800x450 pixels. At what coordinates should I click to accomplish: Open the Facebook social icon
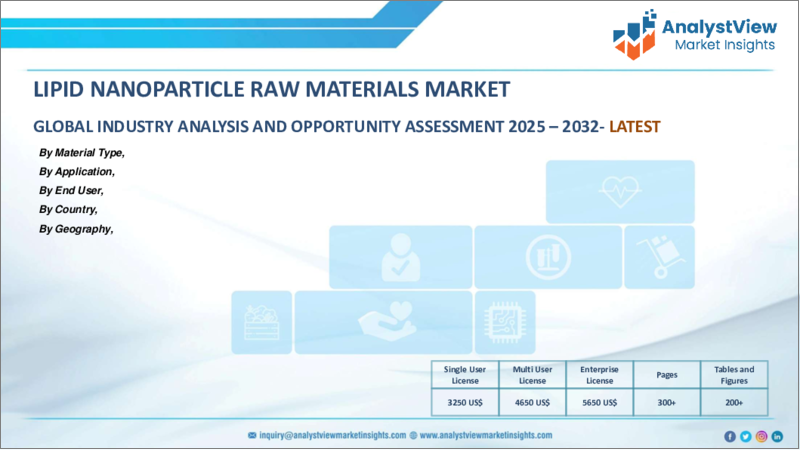(x=730, y=436)
